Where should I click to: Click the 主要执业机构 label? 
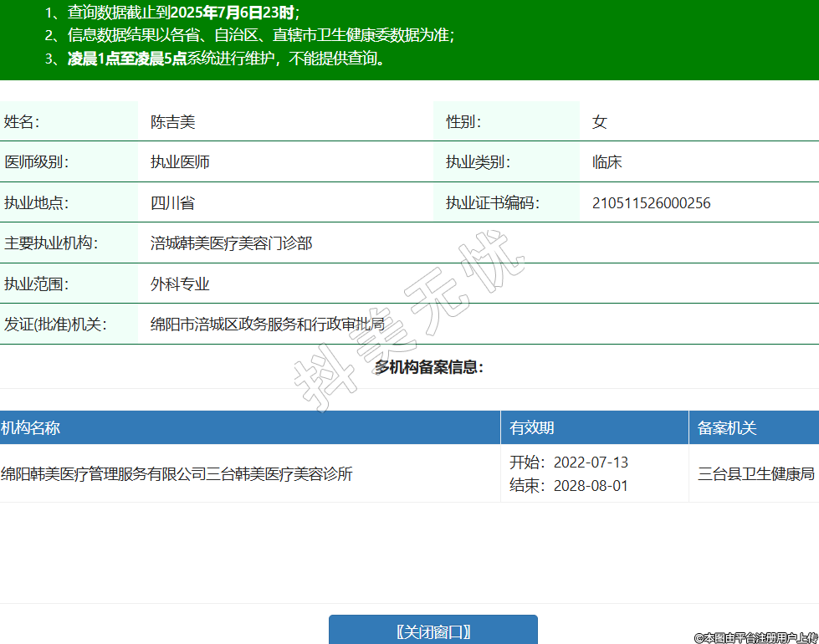coord(51,243)
